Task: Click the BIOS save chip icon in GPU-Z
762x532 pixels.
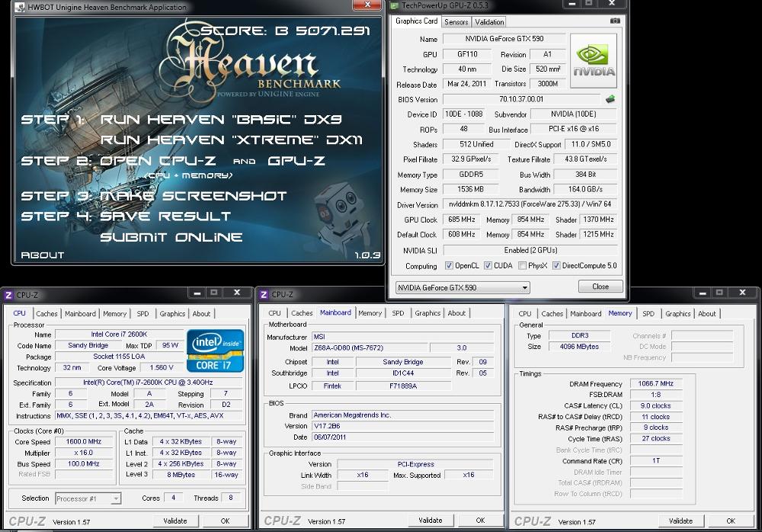Action: (610, 99)
